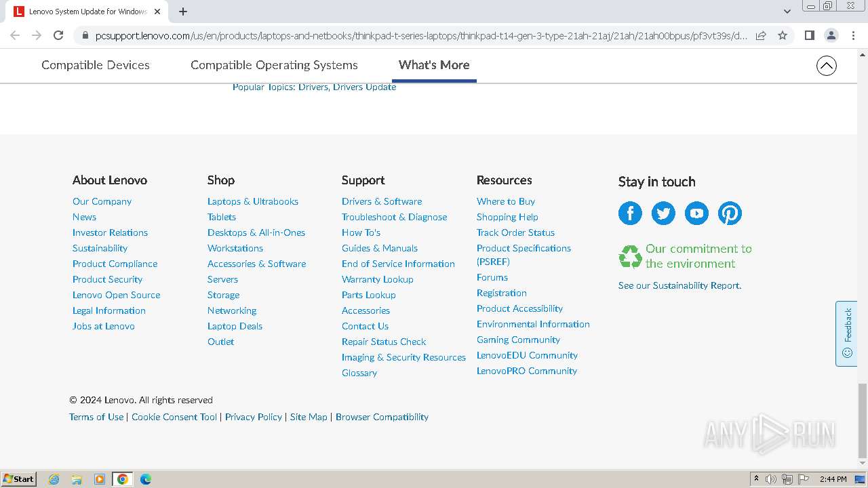The height and width of the screenshot is (488, 868).
Task: Bookmark this page with the star icon
Action: click(x=783, y=35)
